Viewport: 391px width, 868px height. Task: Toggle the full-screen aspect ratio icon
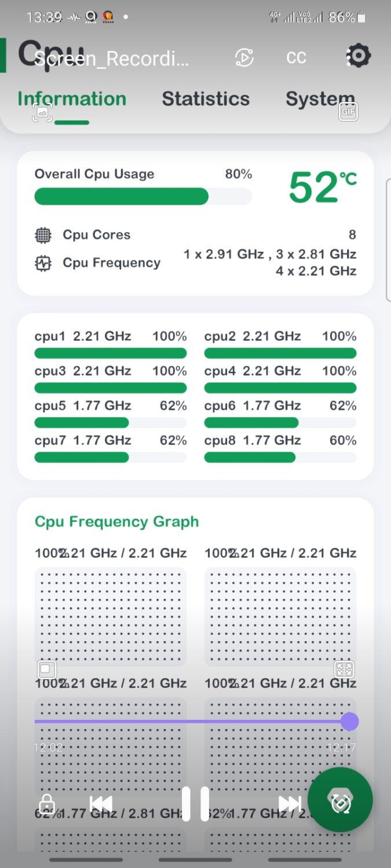tap(344, 670)
